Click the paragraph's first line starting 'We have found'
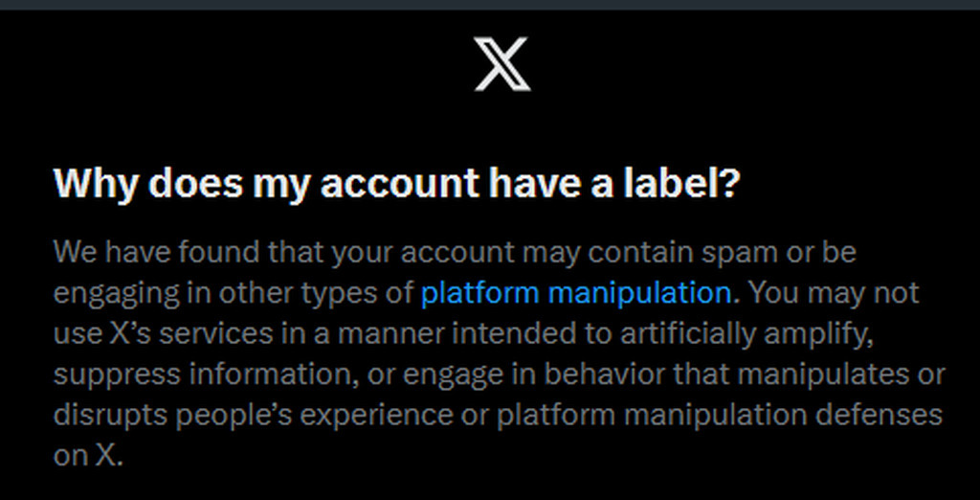 click(455, 253)
